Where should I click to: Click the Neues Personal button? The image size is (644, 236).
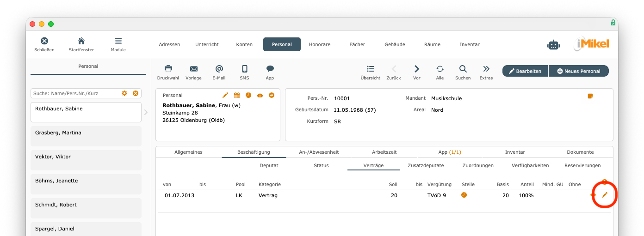(579, 71)
